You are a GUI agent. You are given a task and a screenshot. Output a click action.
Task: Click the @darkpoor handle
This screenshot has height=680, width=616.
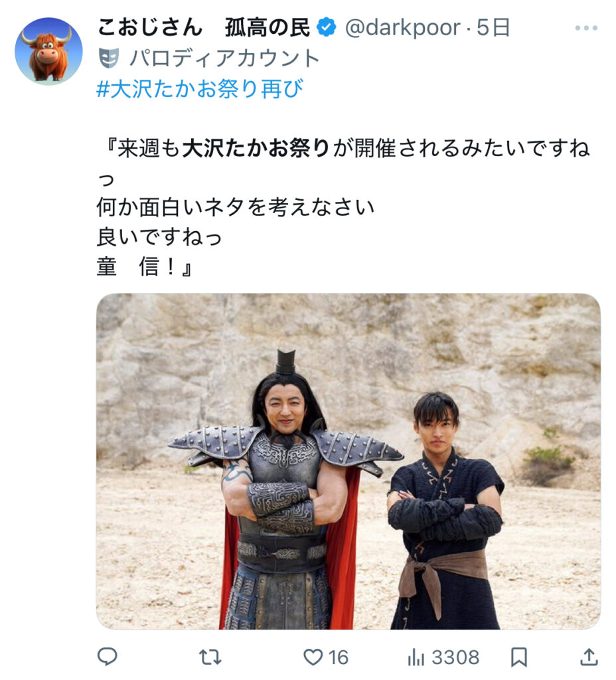click(402, 28)
